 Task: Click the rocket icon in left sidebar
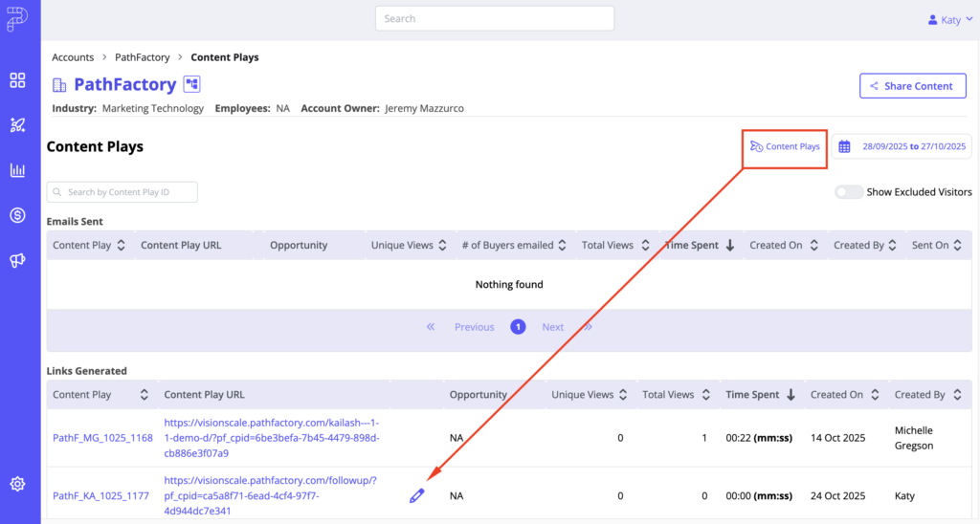pos(17,125)
